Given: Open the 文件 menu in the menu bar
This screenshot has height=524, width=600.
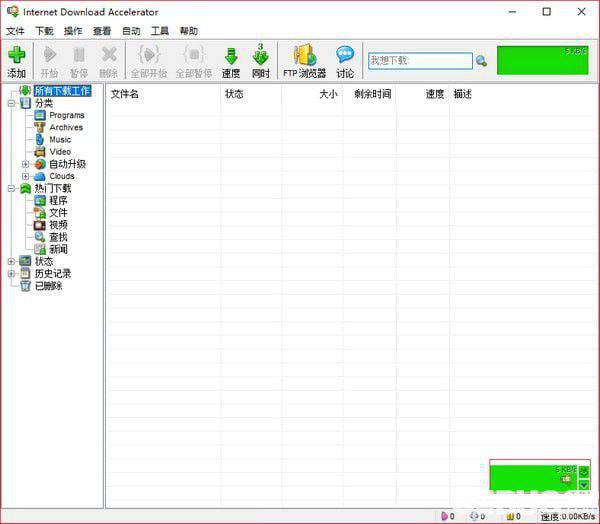Looking at the screenshot, I should [15, 31].
